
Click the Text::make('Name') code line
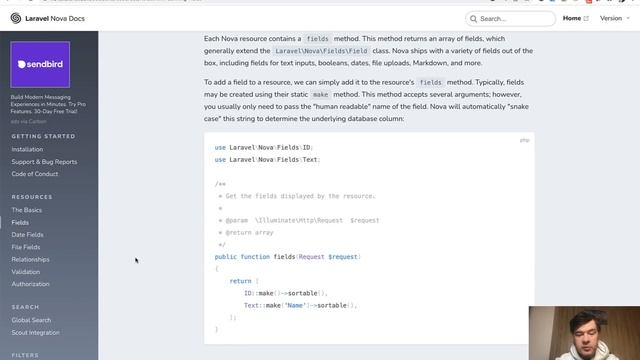pos(300,305)
